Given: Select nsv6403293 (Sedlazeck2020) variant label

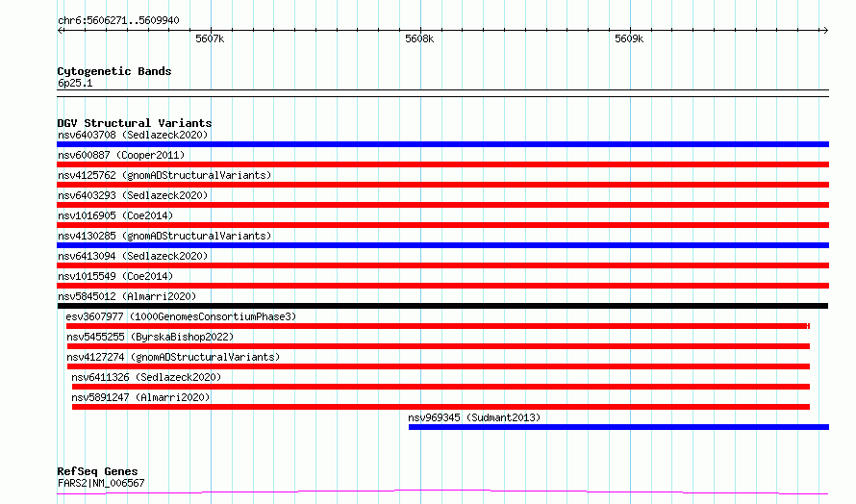Looking at the screenshot, I should pyautogui.click(x=133, y=195).
